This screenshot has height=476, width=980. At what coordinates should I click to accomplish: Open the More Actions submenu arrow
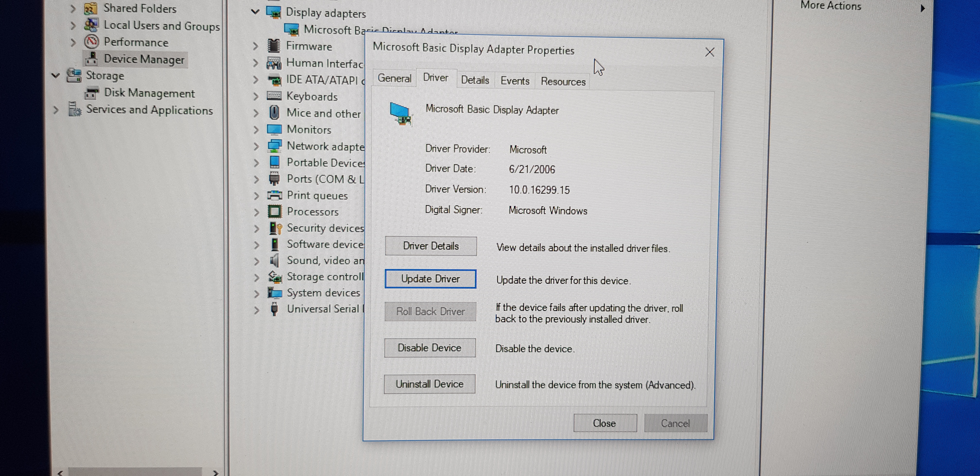pos(923,8)
